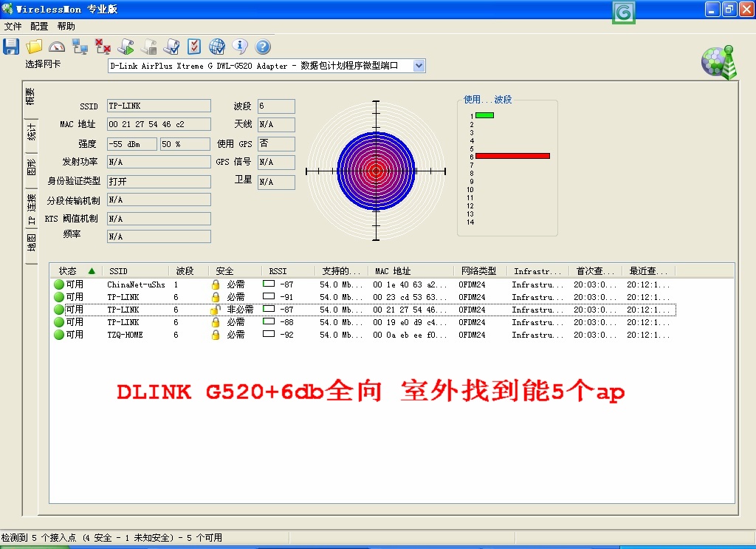Sort list by the 状态 column header
The image size is (756, 549).
tap(76, 271)
